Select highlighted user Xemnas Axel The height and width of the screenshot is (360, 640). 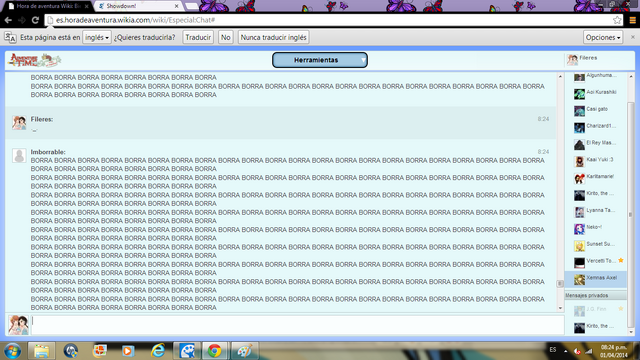pos(596,279)
